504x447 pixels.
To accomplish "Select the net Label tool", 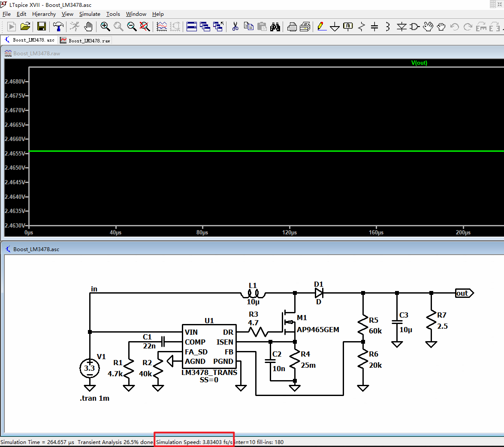I will pos(347,27).
